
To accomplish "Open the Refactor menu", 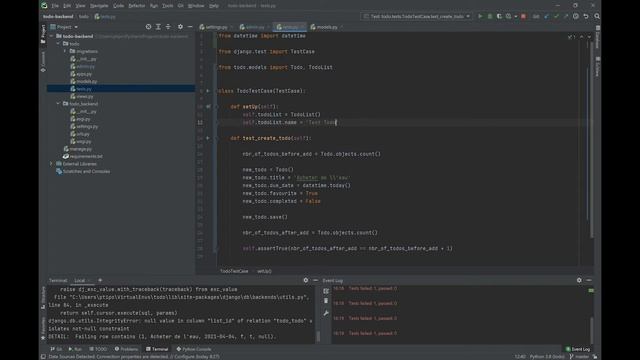I will point(137,6).
